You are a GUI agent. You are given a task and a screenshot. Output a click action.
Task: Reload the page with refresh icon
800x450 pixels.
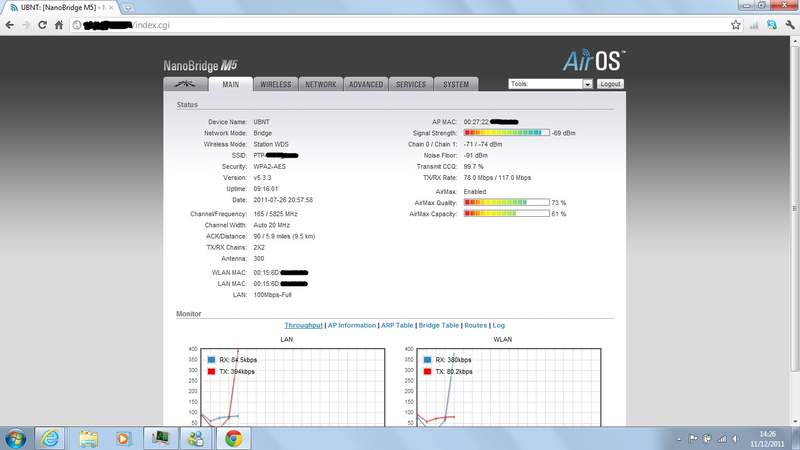pyautogui.click(x=42, y=25)
